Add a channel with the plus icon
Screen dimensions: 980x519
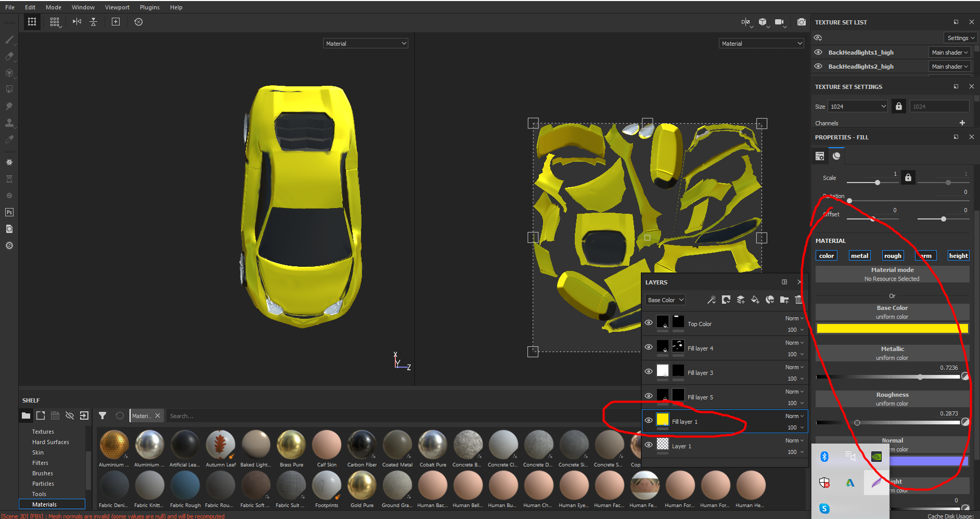pyautogui.click(x=962, y=123)
